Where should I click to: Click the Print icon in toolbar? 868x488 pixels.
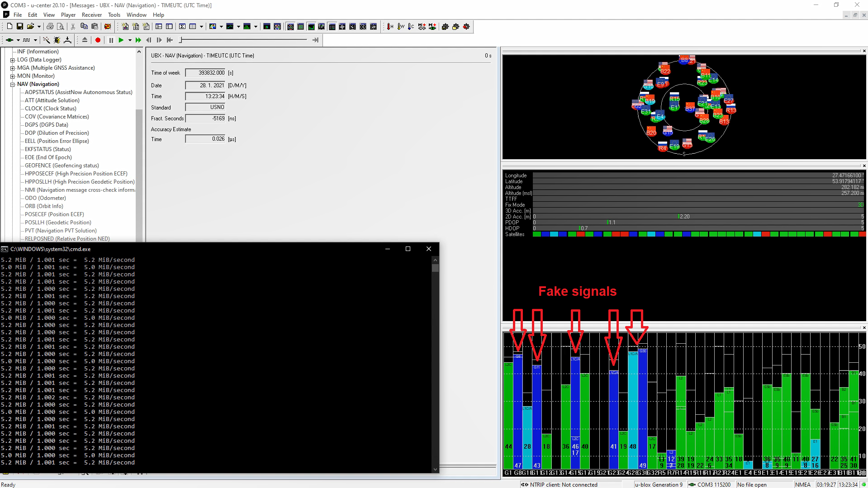tap(50, 27)
